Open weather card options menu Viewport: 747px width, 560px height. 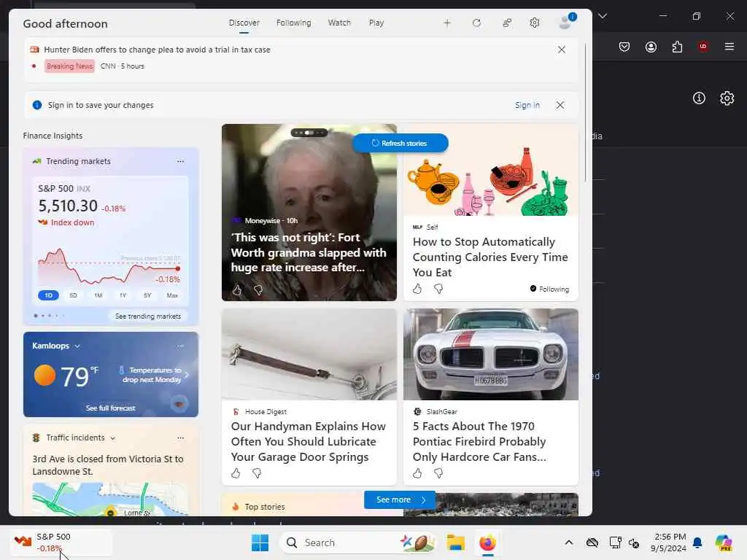180,346
